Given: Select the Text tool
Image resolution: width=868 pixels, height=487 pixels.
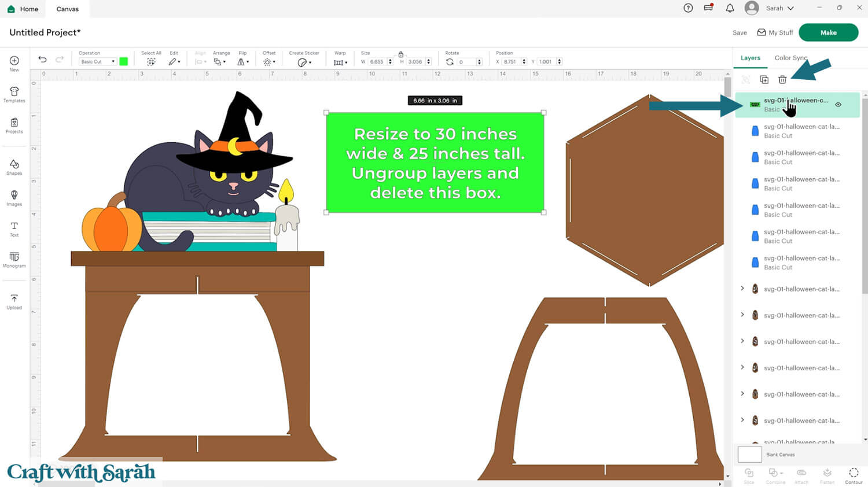Looking at the screenshot, I should 14,228.
